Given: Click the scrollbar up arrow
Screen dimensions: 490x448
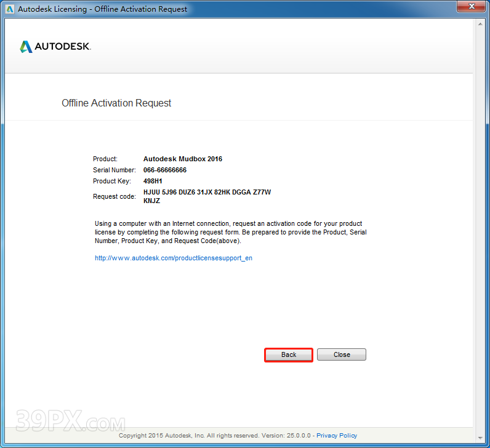Looking at the screenshot, I should point(480,24).
